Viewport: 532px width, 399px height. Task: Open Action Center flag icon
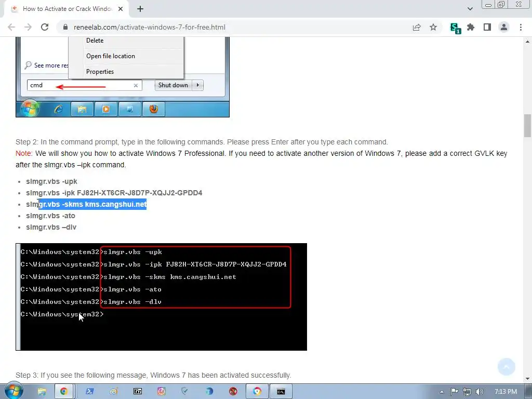click(x=454, y=392)
